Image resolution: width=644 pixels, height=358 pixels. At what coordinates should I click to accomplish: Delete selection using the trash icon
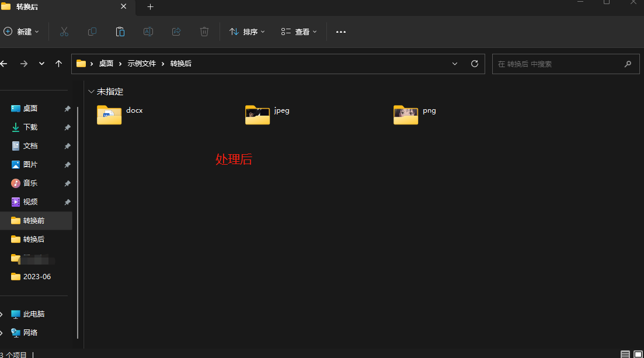pyautogui.click(x=204, y=32)
